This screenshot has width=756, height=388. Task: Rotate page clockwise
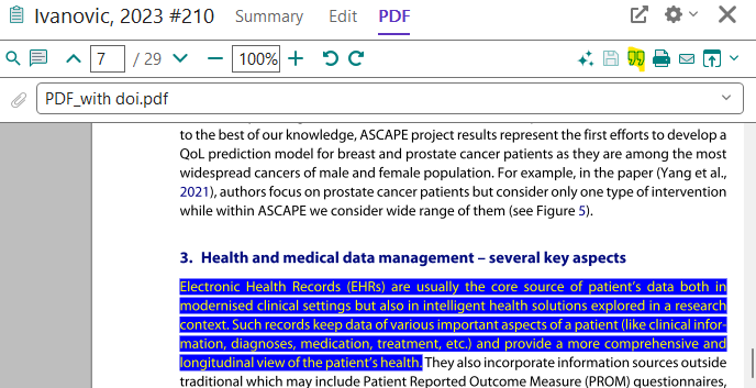[356, 58]
